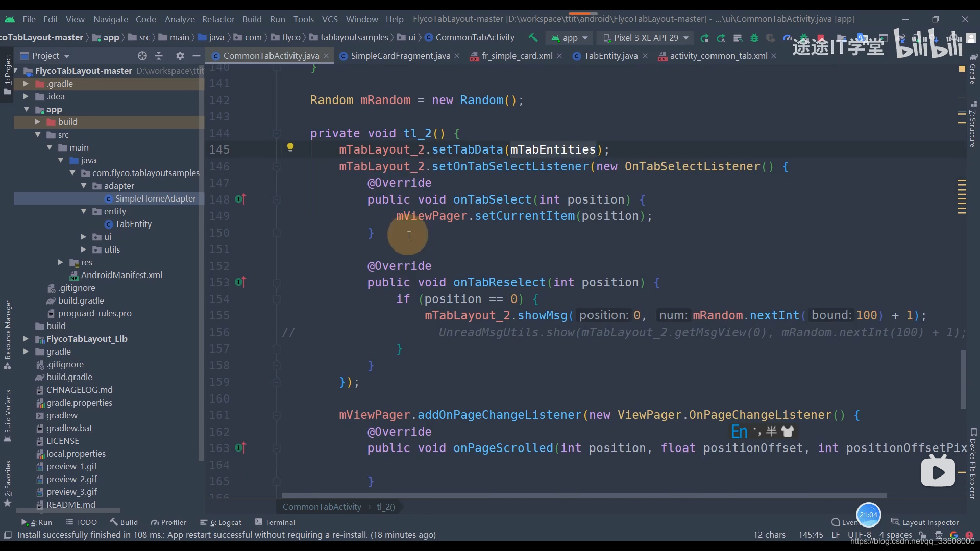Switch to SimpleCardFragment.java tab
The height and width of the screenshot is (551, 980).
point(400,56)
